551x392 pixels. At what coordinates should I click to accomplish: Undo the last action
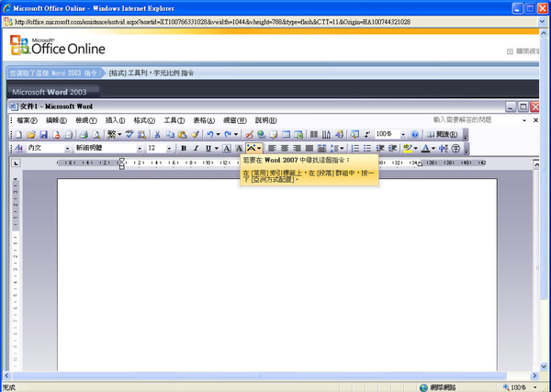click(x=210, y=135)
